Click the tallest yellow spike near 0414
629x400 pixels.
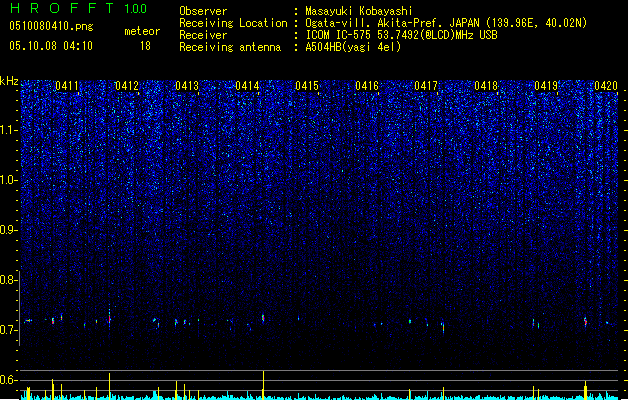(x=264, y=384)
